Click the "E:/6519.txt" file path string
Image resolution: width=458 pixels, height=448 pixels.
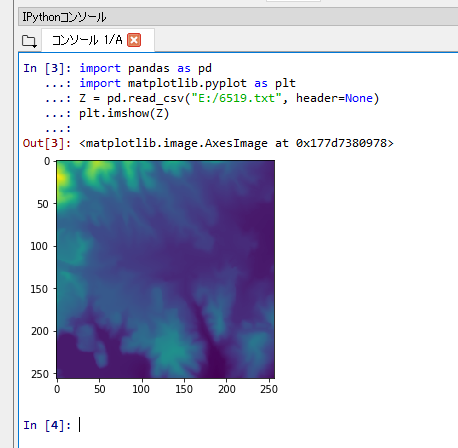coord(237,98)
